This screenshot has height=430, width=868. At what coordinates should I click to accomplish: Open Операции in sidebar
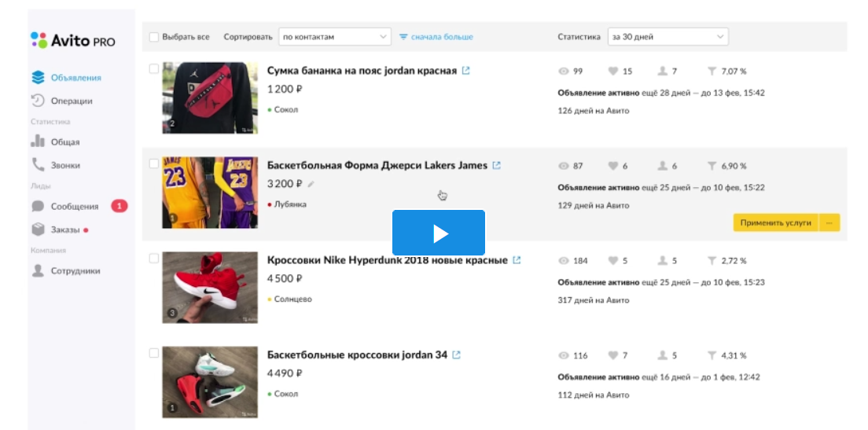(x=72, y=101)
